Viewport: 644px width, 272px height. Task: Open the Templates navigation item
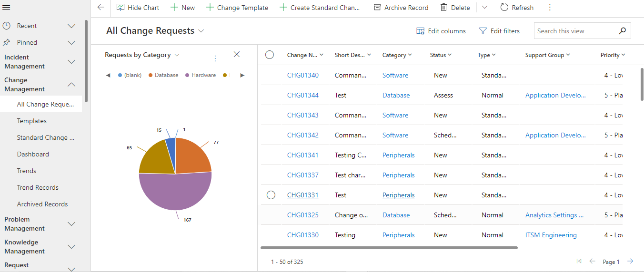[x=32, y=121]
